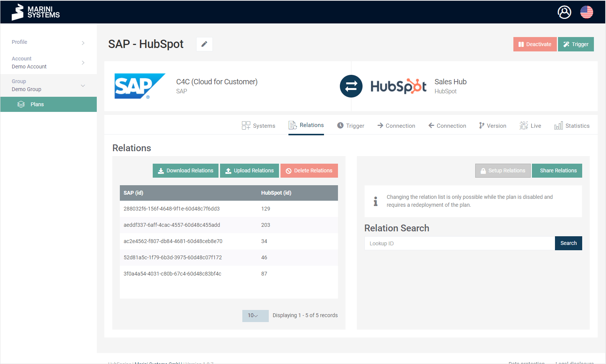Collapse the Group Demo Group section
Screen dimensions: 606x364
pos(48,85)
